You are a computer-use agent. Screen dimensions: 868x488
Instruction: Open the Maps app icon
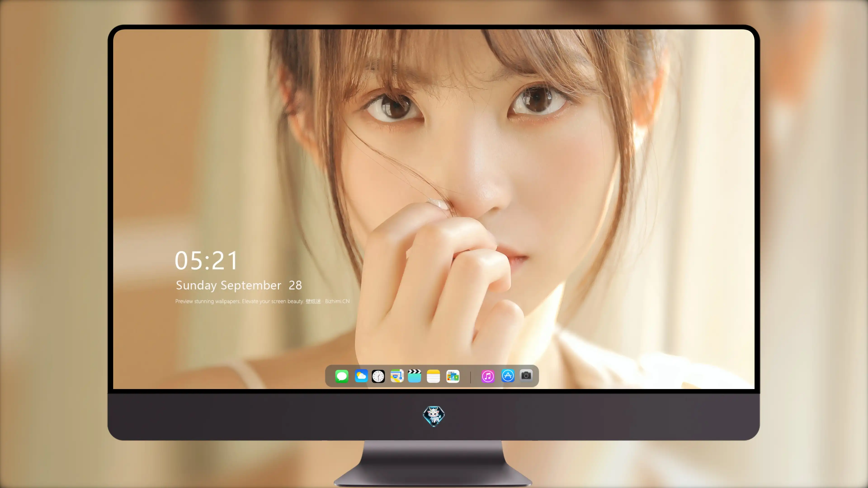pyautogui.click(x=397, y=376)
